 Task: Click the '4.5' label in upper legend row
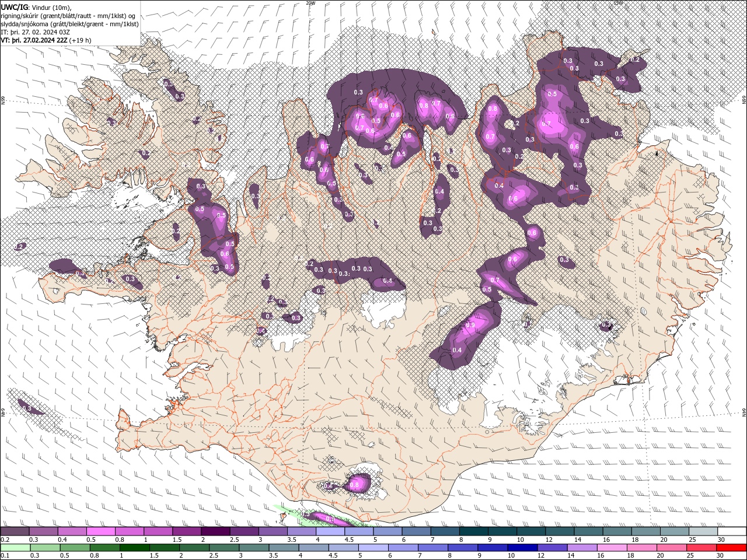click(x=349, y=540)
